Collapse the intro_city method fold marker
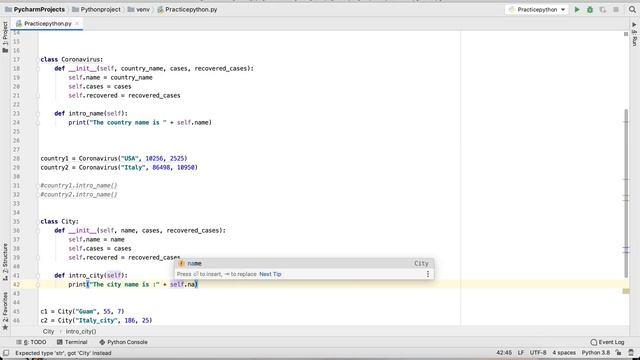Image resolution: width=640 pixels, height=360 pixels. pos(38,276)
